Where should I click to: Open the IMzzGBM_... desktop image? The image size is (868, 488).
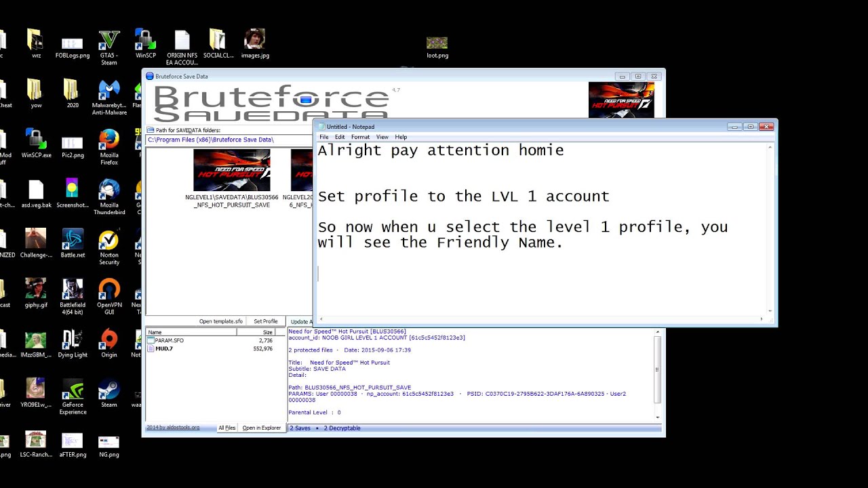click(x=36, y=344)
